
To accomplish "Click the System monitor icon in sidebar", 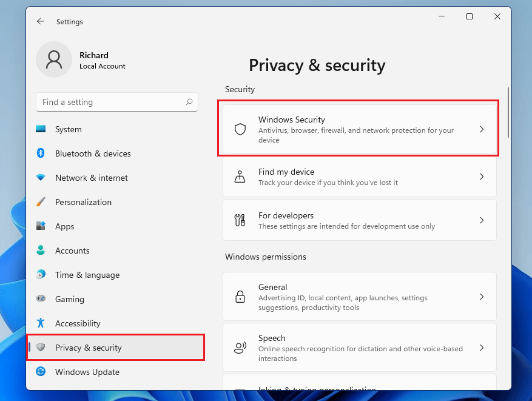I will tap(41, 129).
